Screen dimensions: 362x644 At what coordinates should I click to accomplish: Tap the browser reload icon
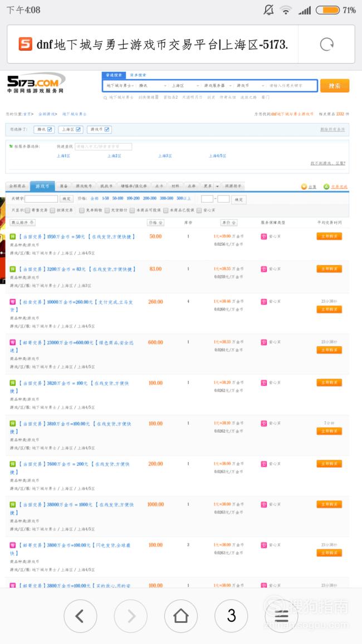[x=327, y=45]
